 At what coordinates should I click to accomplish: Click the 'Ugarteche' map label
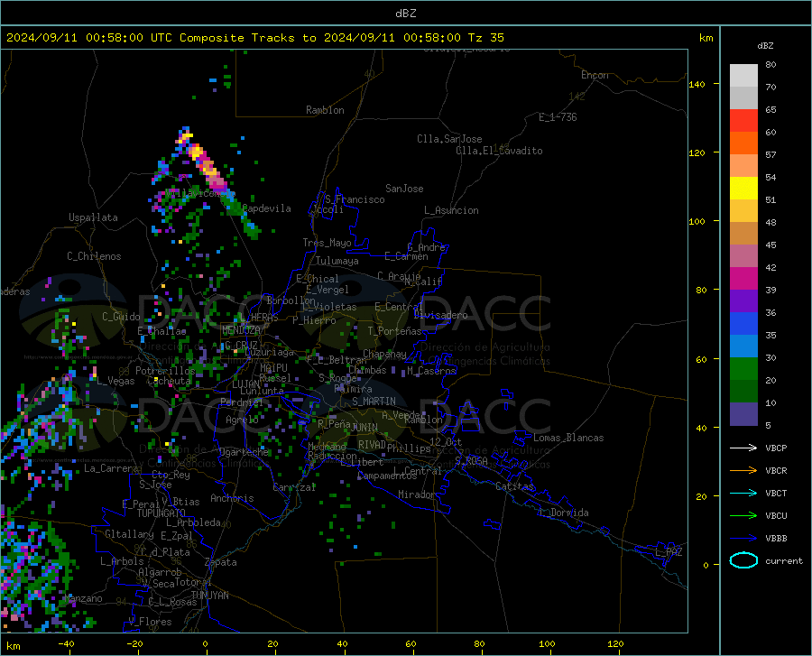pyautogui.click(x=244, y=452)
